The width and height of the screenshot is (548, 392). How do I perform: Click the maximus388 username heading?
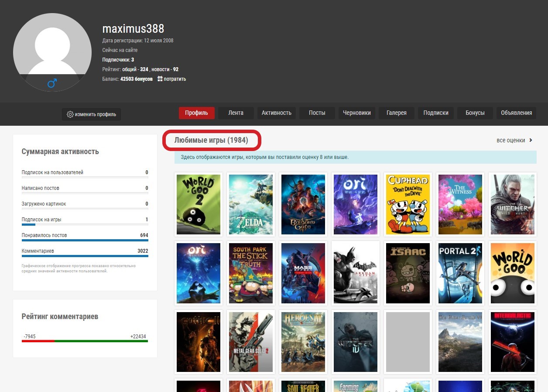[x=133, y=29]
